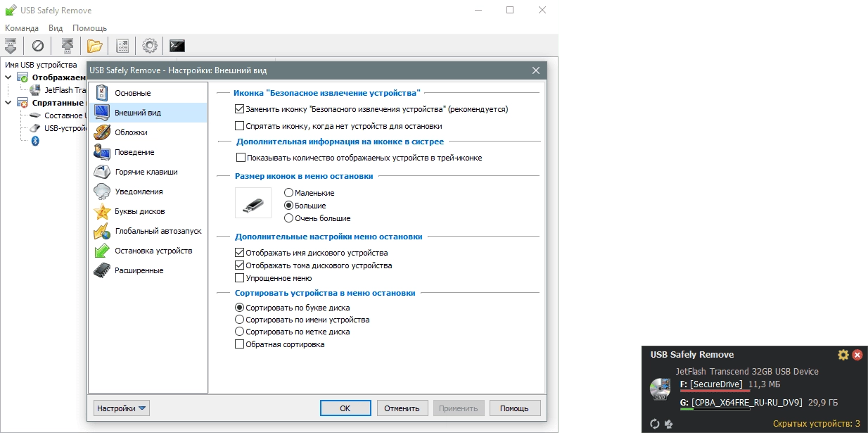Image resolution: width=868 pixels, height=433 pixels.
Task: Collapse the Спрятанные devices tree group
Action: point(8,102)
